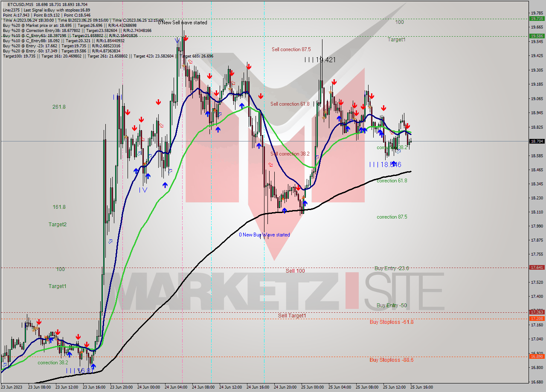Viewport: 546px width, 392px height.
Task: Click the 'I I I 18.546' price marker
Action: (386, 164)
